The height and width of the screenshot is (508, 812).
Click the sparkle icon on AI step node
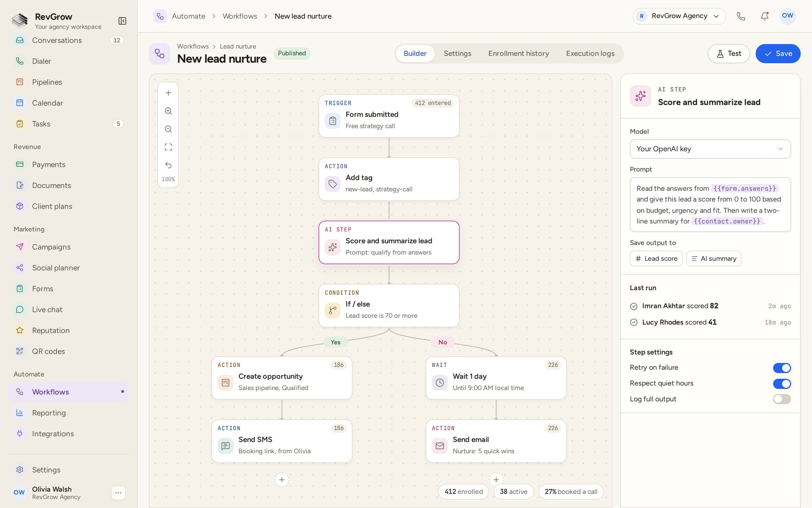(332, 247)
